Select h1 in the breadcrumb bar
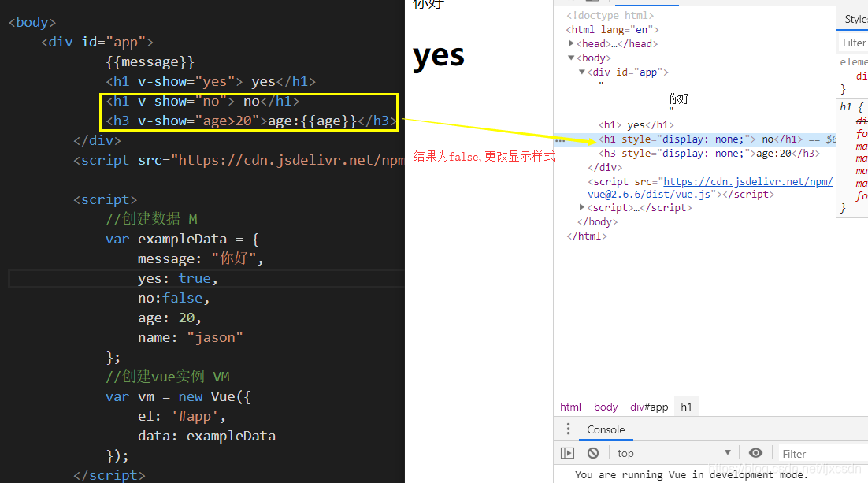The width and height of the screenshot is (868, 483). coord(686,407)
